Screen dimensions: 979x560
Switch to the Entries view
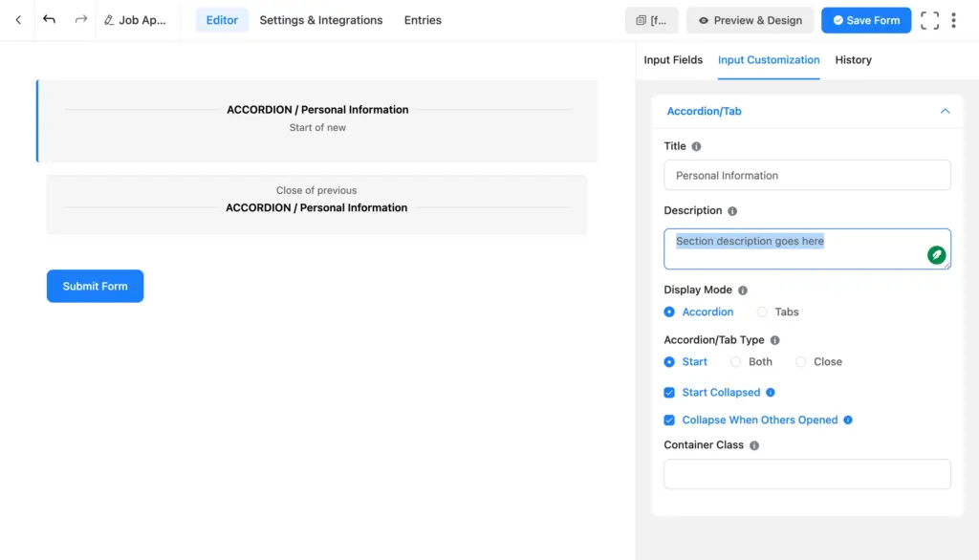click(x=422, y=19)
